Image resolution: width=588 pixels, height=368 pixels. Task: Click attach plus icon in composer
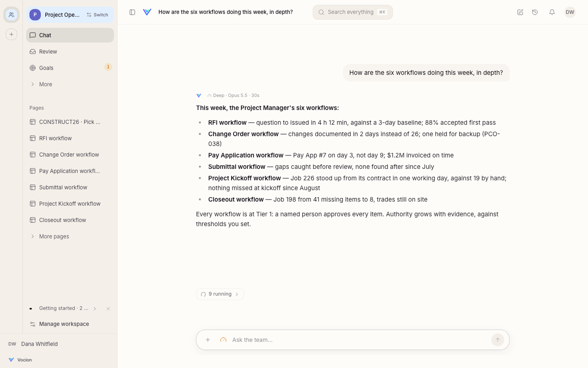(208, 340)
